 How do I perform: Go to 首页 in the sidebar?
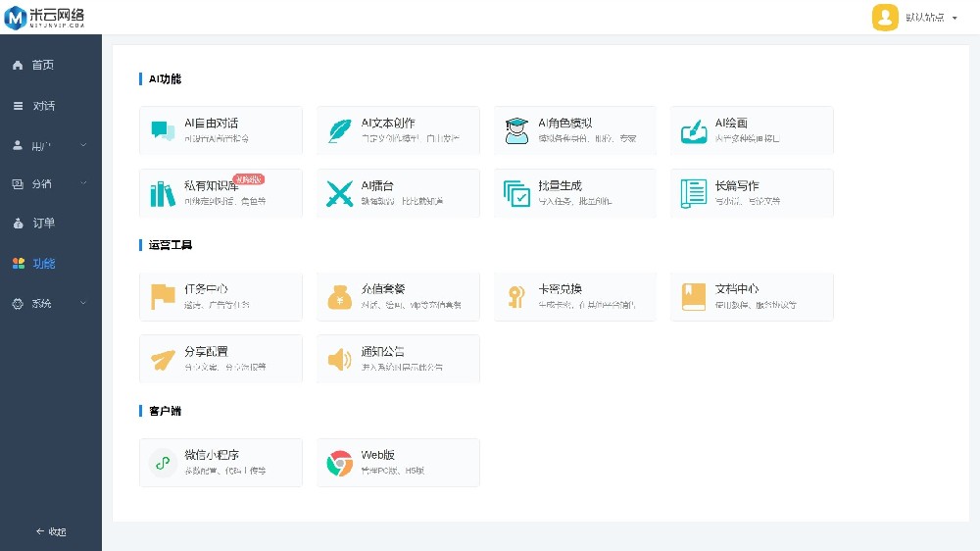tap(42, 65)
